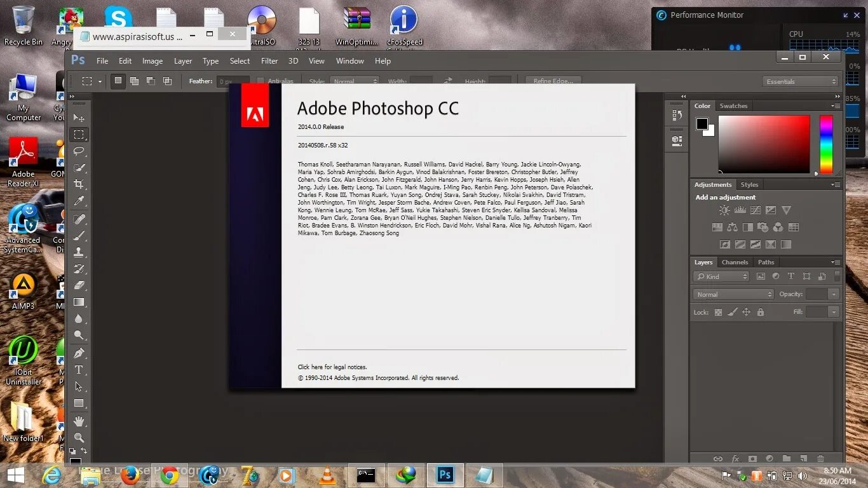This screenshot has height=488, width=868.
Task: Add a Photo Filter adjustment
Action: click(763, 227)
